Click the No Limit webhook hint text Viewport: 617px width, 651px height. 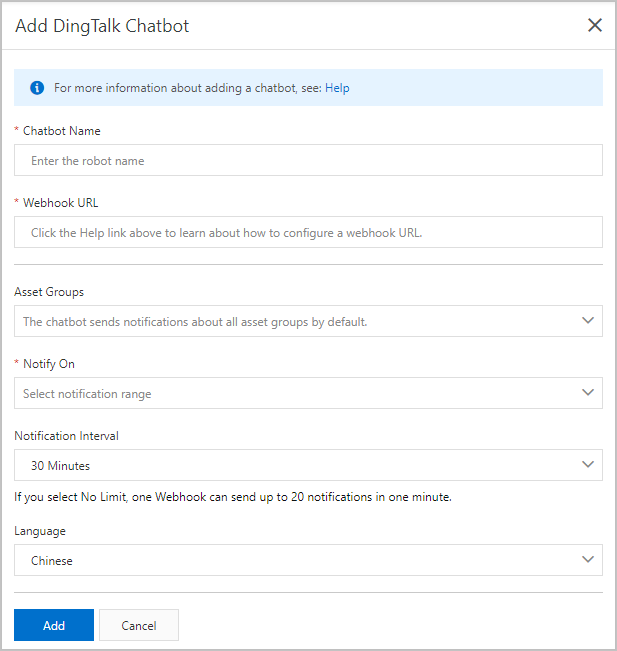[x=233, y=496]
